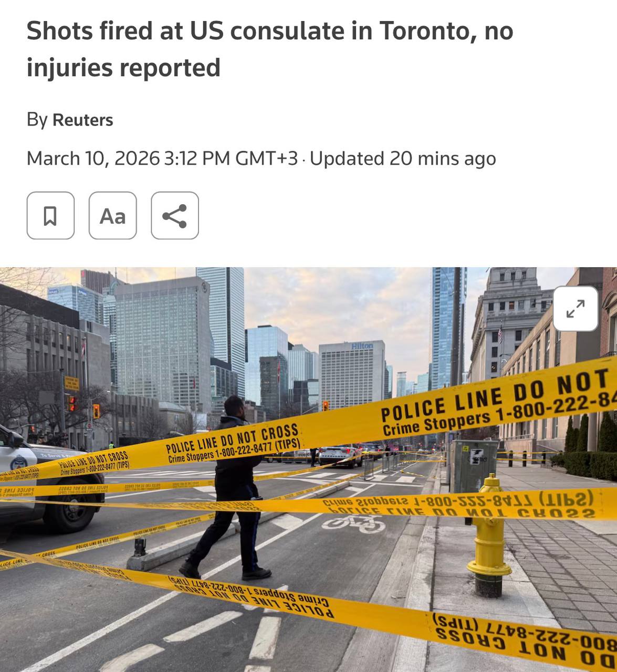
Task: Click the bicycle lane marking on road
Action: click(354, 523)
